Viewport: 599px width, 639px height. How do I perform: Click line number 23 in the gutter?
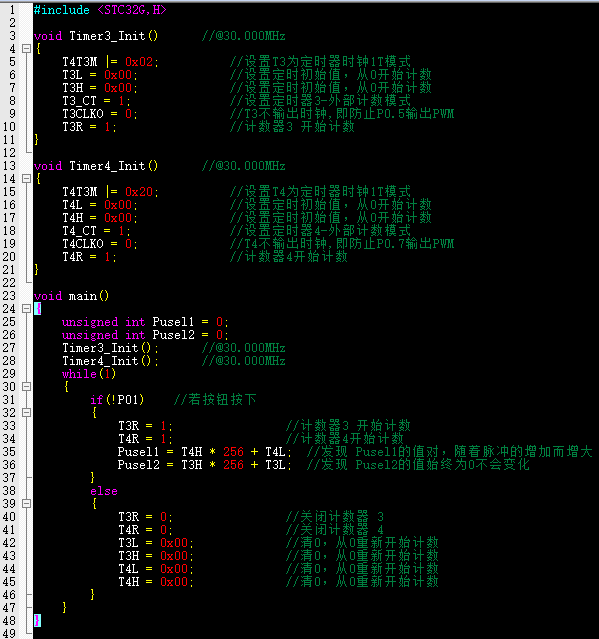point(9,296)
